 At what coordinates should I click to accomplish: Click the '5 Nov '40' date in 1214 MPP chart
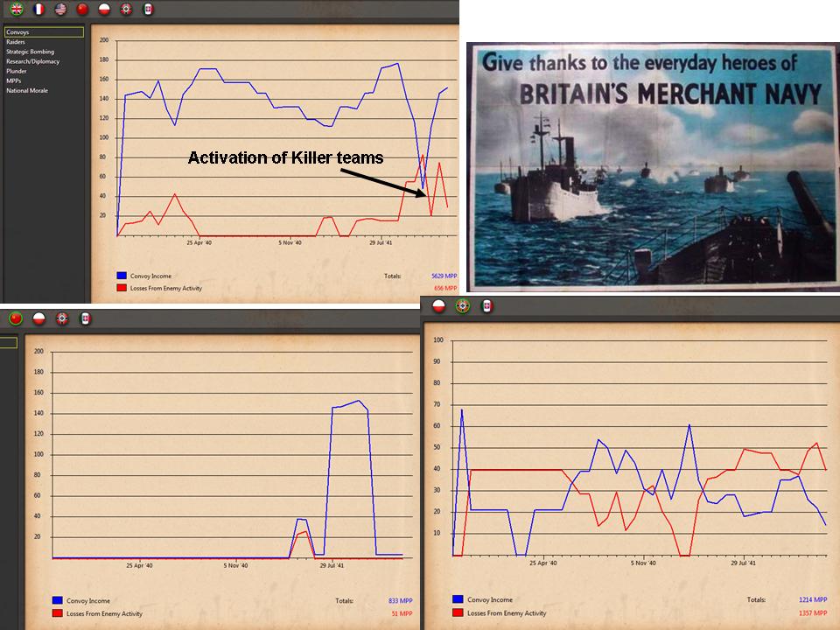click(643, 563)
